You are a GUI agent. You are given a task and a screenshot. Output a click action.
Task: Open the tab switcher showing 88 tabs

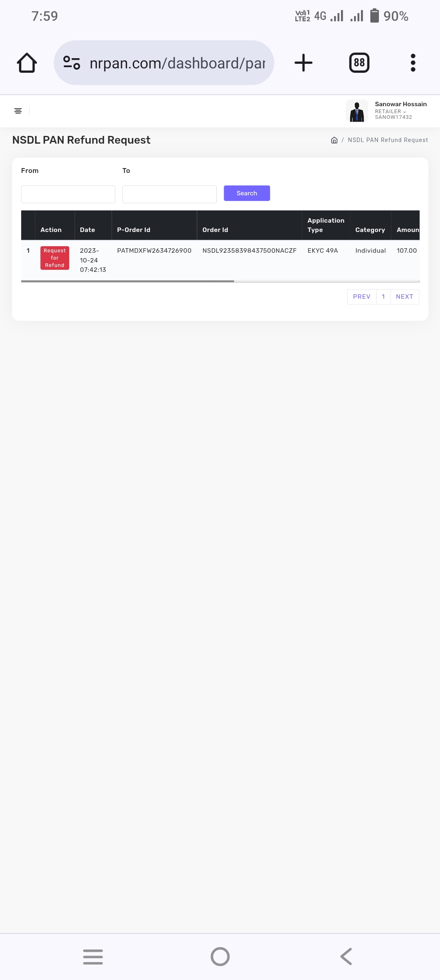point(359,63)
